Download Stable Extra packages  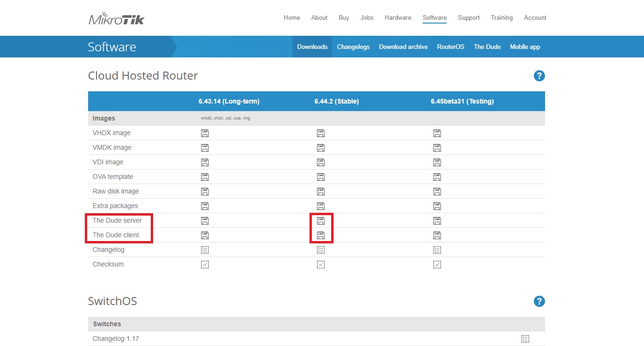321,206
